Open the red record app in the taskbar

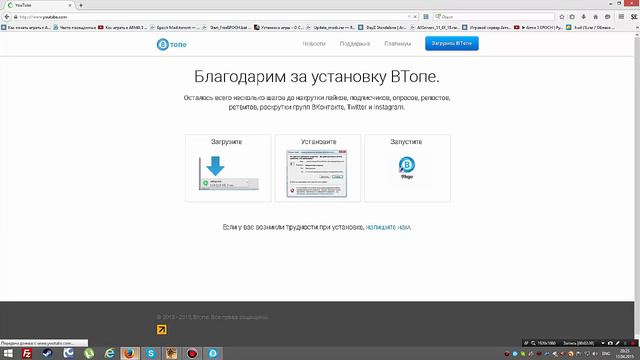coord(192,353)
